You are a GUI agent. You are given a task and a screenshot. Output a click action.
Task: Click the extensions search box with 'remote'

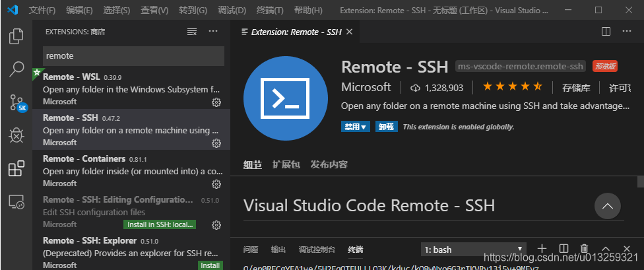click(x=133, y=56)
